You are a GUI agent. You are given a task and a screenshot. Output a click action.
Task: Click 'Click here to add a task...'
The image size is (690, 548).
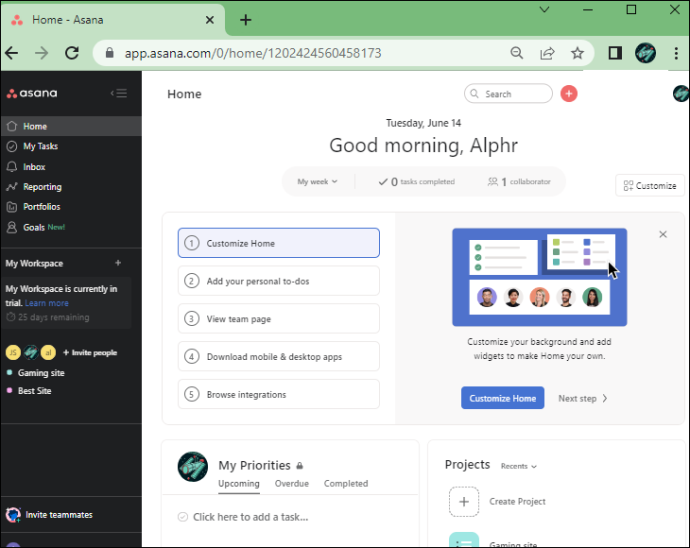250,517
